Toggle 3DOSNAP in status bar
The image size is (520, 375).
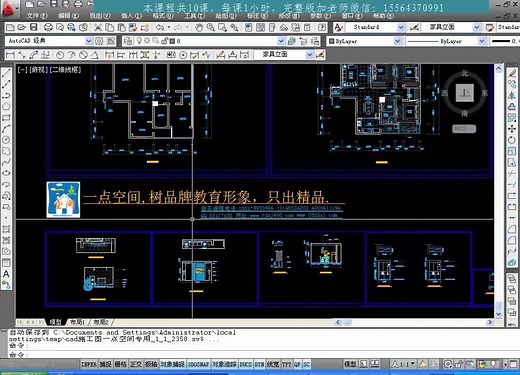tap(198, 364)
